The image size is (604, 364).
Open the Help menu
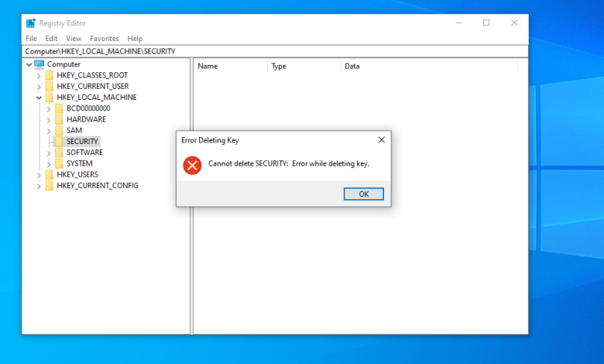(x=135, y=39)
